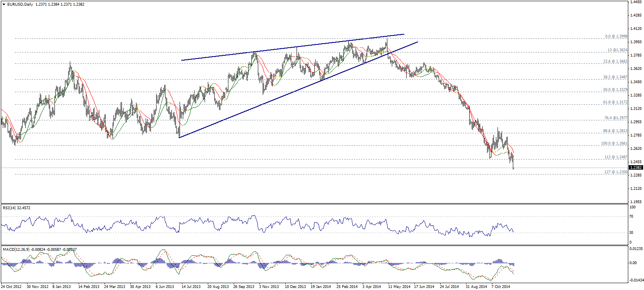Click the Fibonacci label 13 @ 1.3824

click(617, 50)
